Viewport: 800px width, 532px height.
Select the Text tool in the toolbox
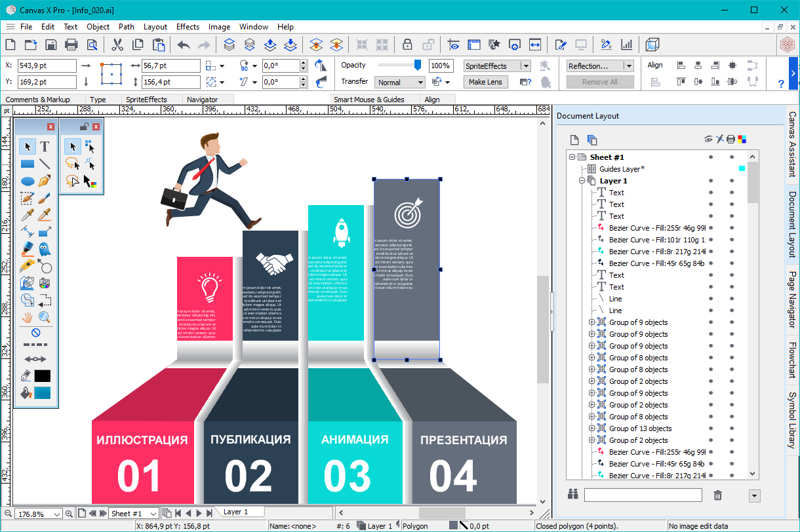pyautogui.click(x=45, y=146)
